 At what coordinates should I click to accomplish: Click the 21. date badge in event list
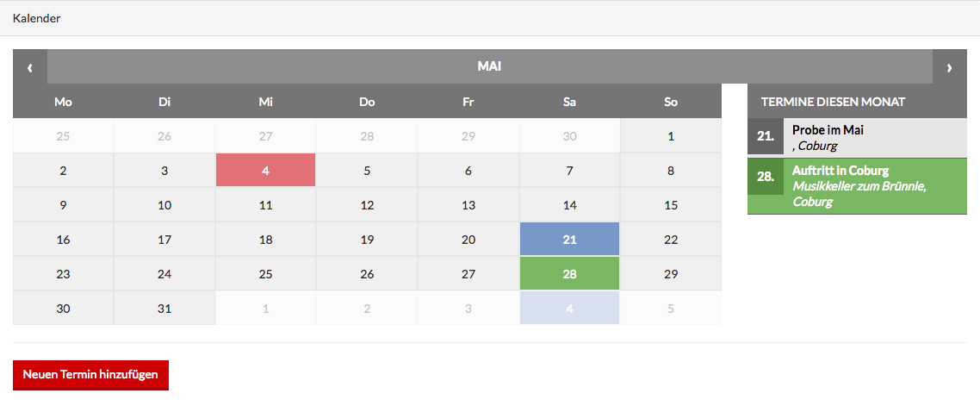[x=765, y=137]
